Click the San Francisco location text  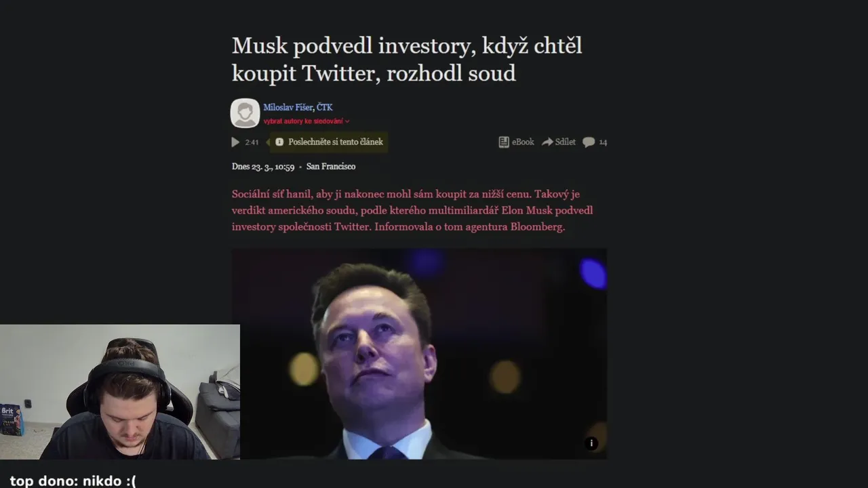pyautogui.click(x=331, y=167)
